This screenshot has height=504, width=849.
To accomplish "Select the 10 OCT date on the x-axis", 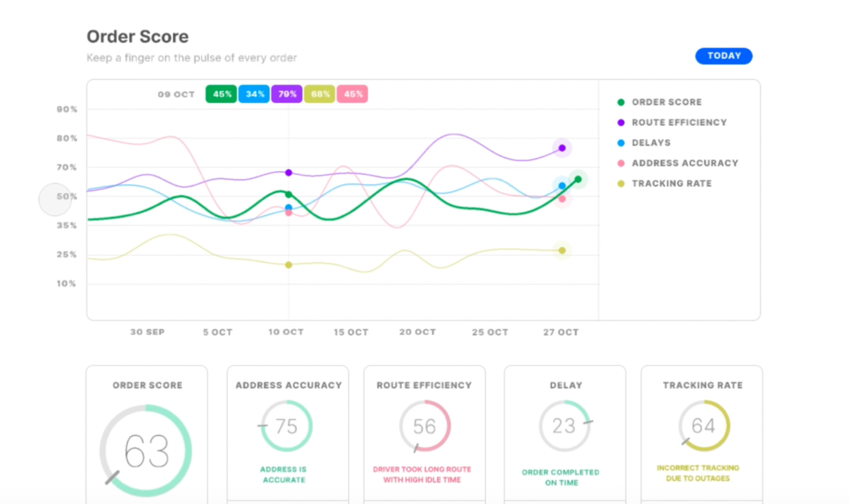I will point(286,332).
